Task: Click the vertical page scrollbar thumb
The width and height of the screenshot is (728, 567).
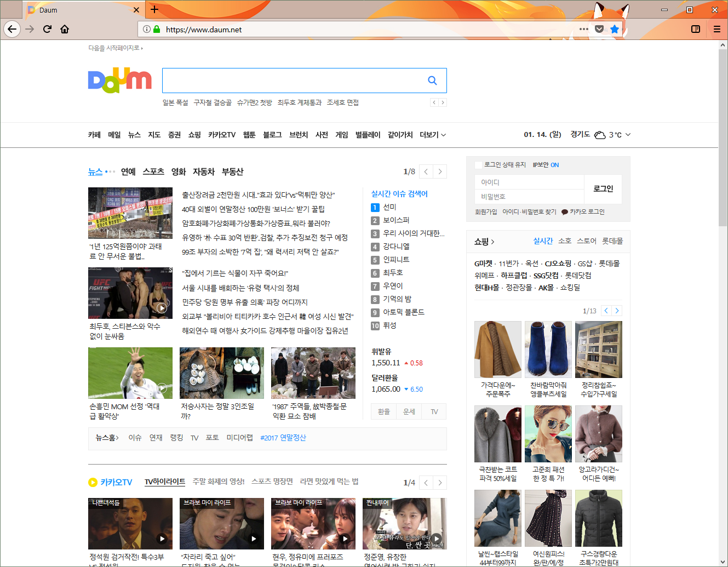Action: (x=723, y=136)
